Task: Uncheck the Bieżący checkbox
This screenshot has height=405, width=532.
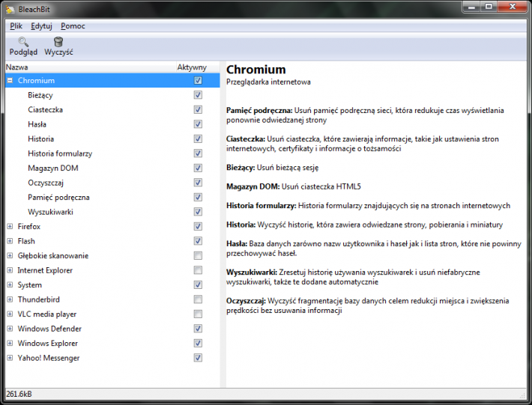Action: tap(198, 95)
